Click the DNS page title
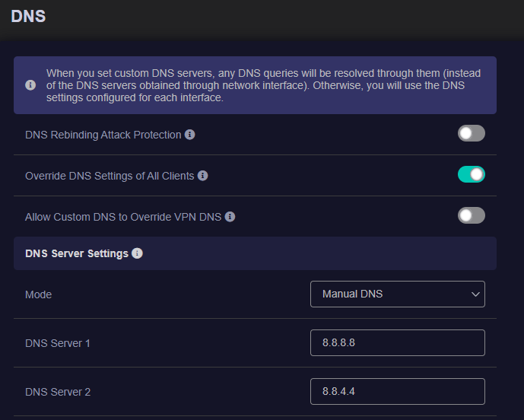 28,16
